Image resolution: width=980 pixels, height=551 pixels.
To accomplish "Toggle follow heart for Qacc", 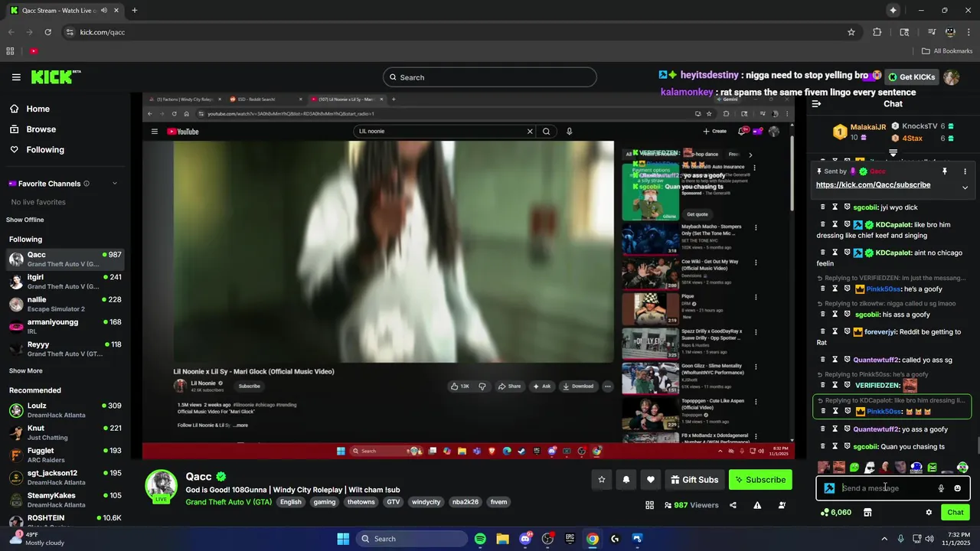I will click(x=651, y=480).
